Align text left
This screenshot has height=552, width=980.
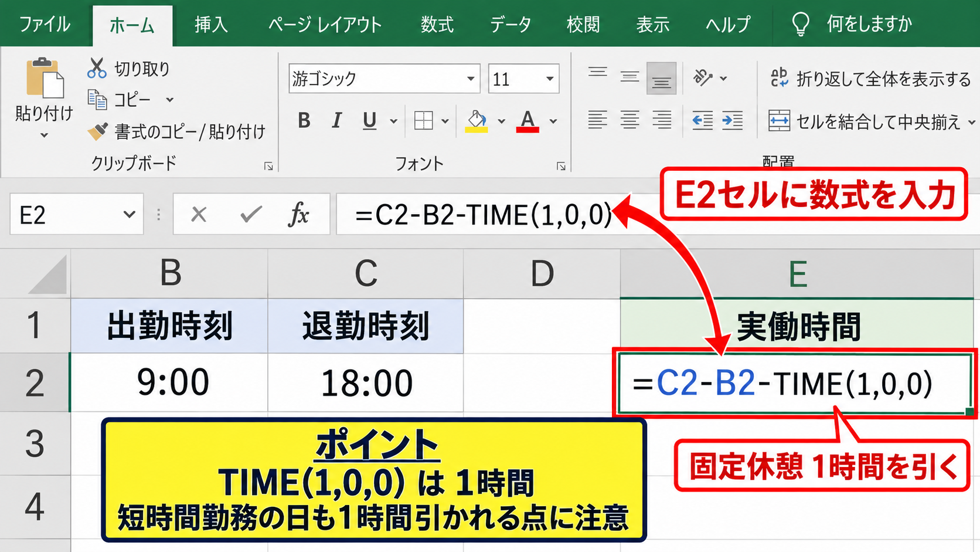click(598, 120)
